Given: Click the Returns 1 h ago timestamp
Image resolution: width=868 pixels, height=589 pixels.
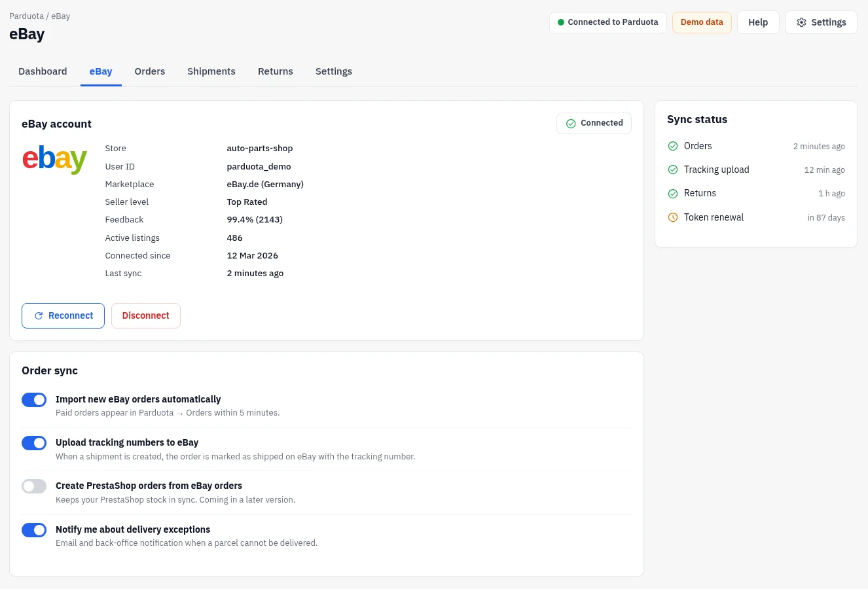Looking at the screenshot, I should tap(831, 194).
